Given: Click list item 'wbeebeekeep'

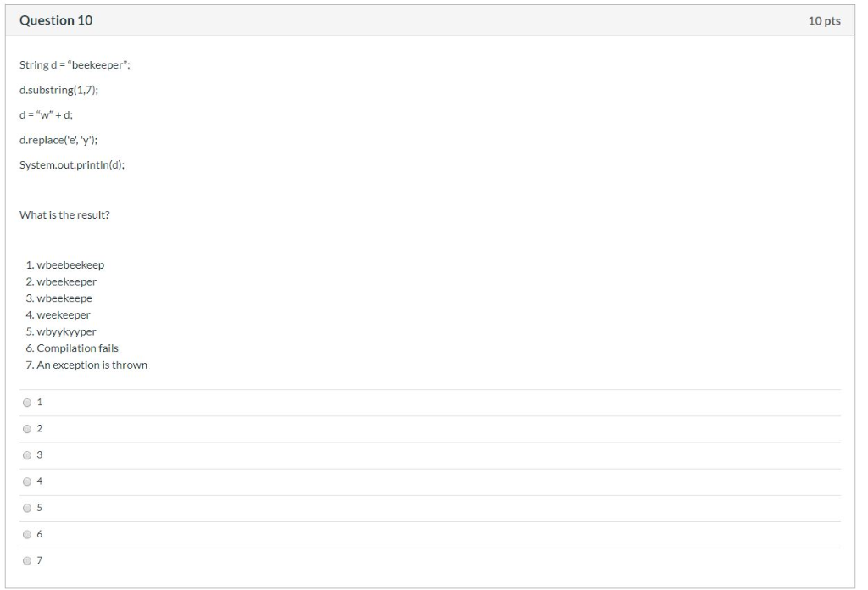Looking at the screenshot, I should 70,265.
